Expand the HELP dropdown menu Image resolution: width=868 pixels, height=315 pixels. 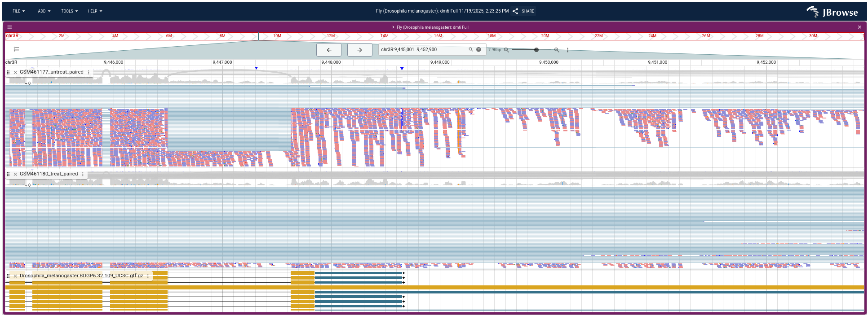(95, 11)
